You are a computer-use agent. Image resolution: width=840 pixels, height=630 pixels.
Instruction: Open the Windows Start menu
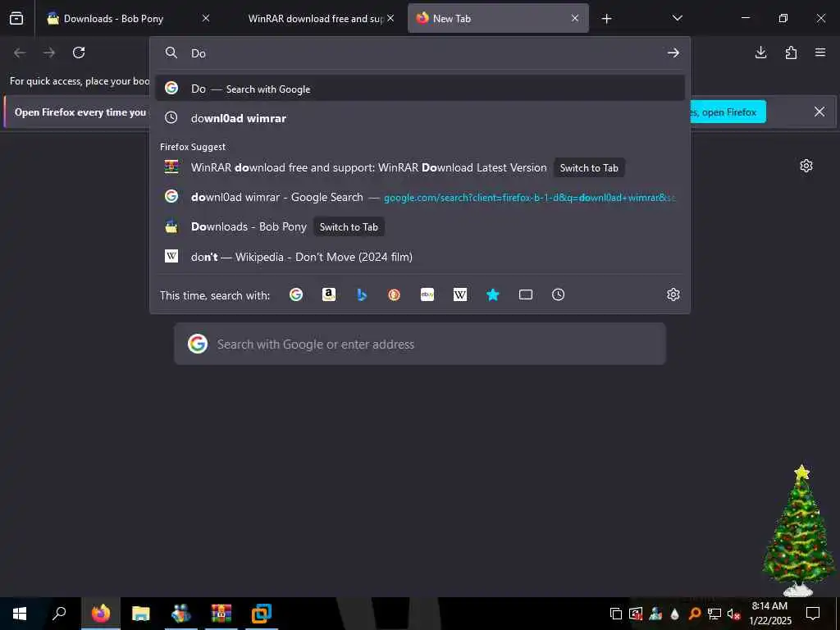pos(20,614)
